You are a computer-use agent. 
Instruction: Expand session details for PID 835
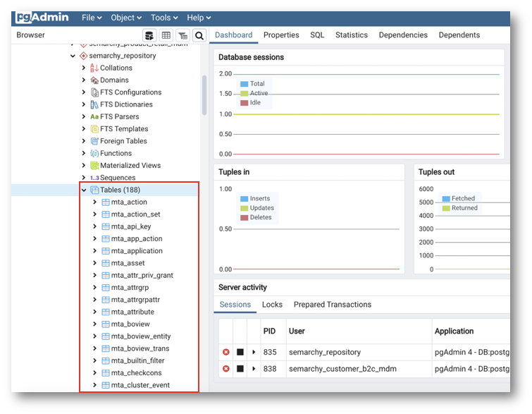[254, 352]
